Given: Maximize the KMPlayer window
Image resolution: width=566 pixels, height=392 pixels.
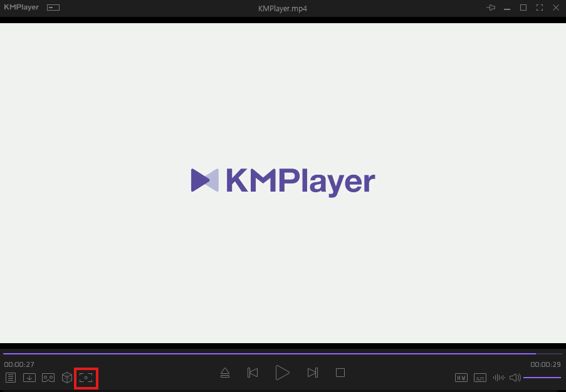Looking at the screenshot, I should pos(523,8).
